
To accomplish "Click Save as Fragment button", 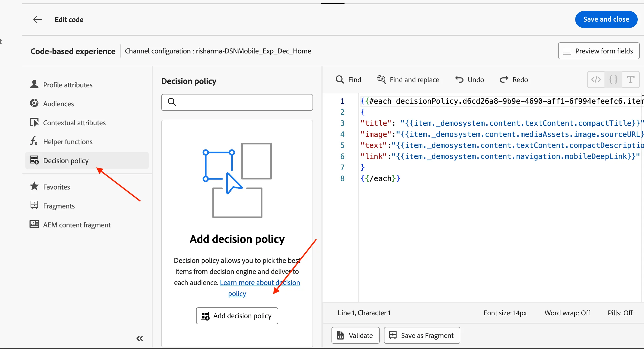I will click(x=422, y=335).
